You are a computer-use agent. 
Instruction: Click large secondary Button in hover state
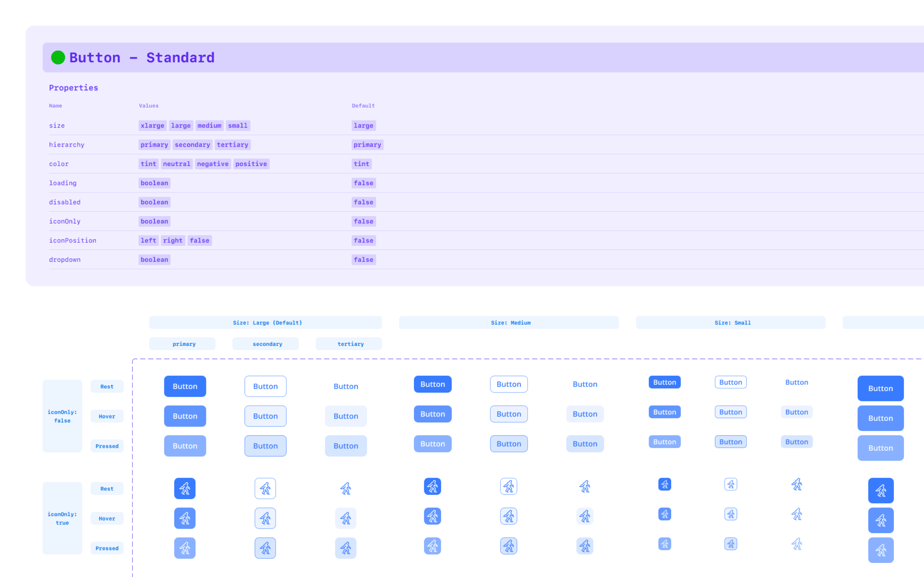coord(265,416)
